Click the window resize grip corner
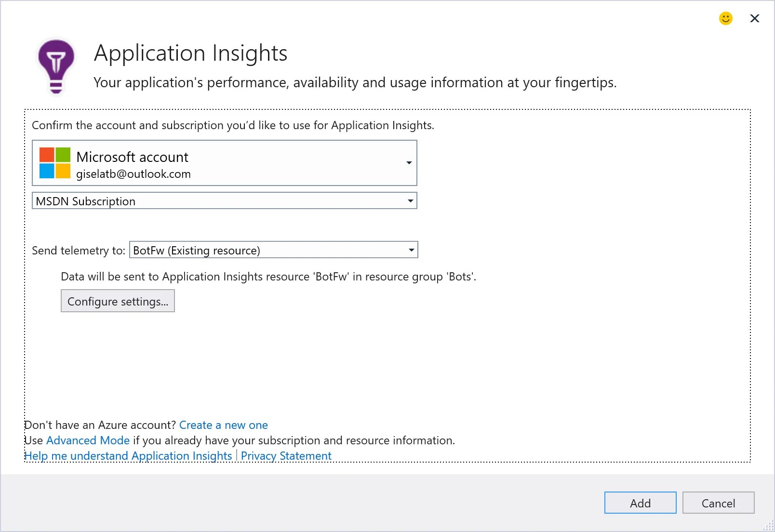This screenshot has height=532, width=775. pos(769,526)
